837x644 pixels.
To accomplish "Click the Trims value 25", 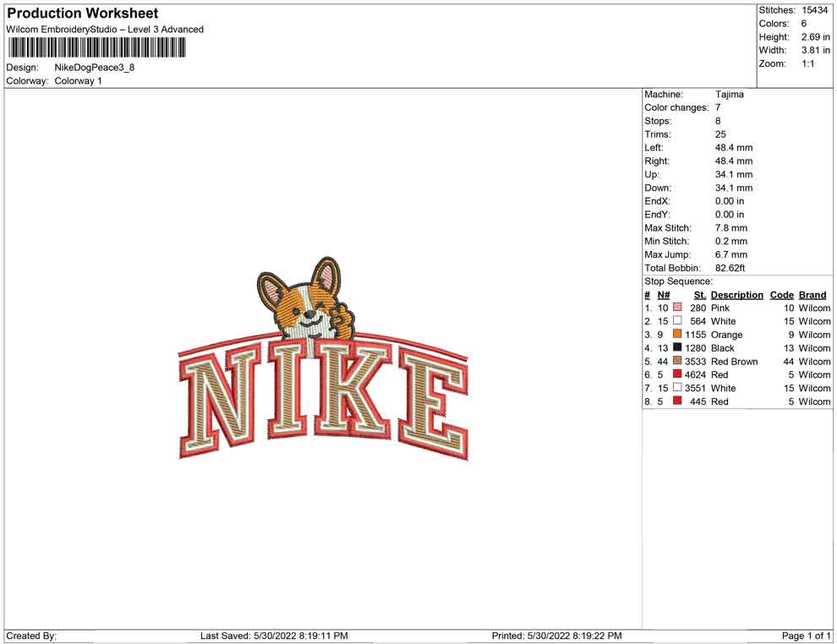I will [x=720, y=134].
